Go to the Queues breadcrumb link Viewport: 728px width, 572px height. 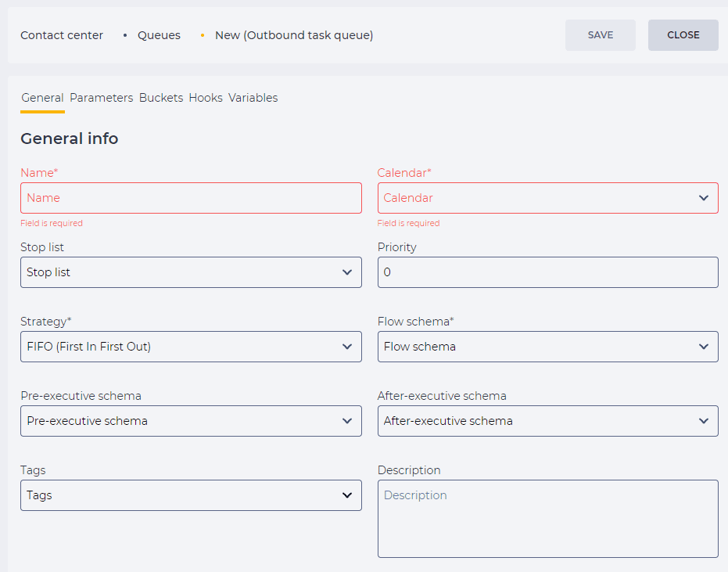coord(159,35)
